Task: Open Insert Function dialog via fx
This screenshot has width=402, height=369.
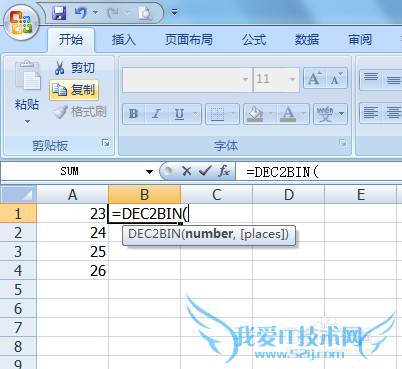Action: [224, 171]
